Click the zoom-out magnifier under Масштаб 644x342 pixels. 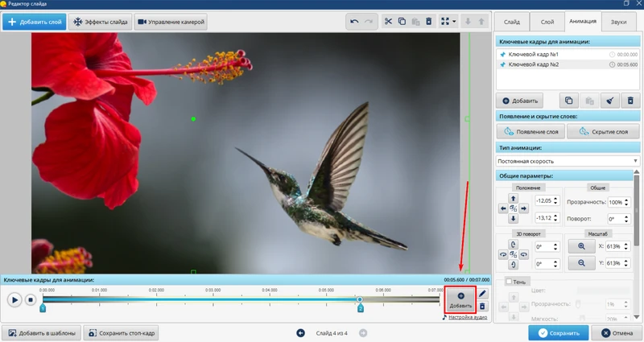coord(580,263)
